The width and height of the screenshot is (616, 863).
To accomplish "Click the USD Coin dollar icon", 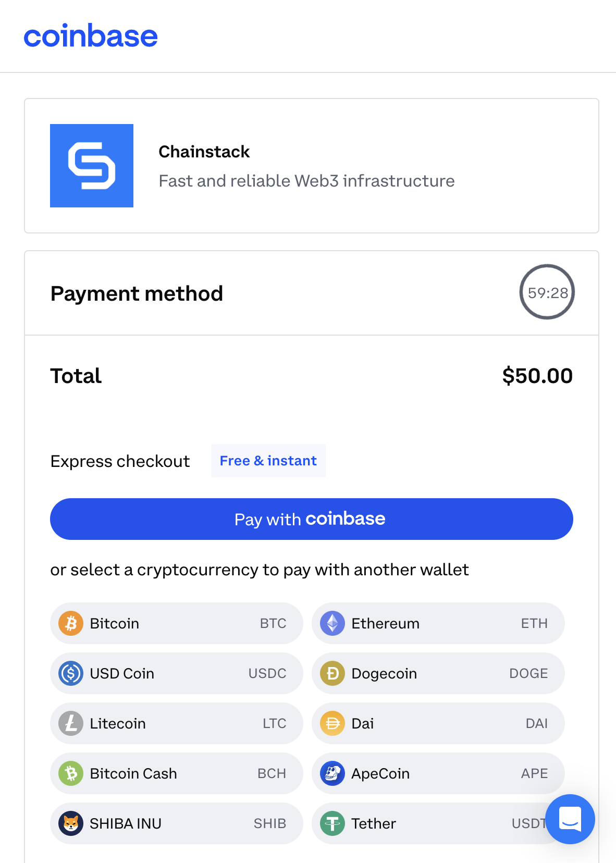I will point(71,673).
